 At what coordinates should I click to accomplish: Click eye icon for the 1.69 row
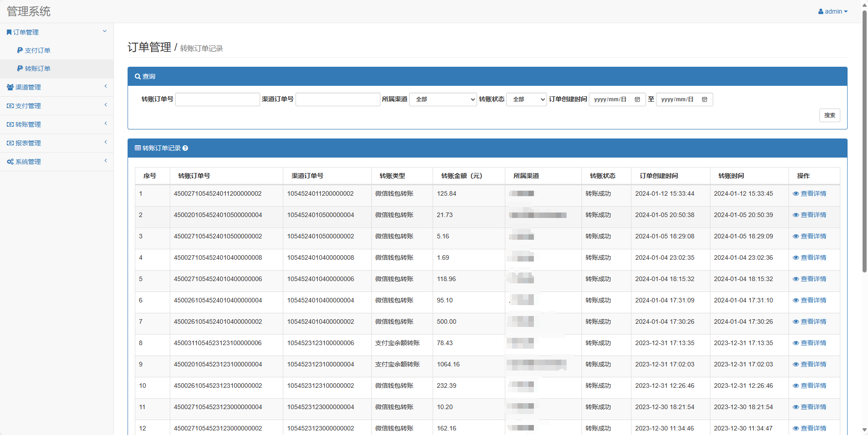tap(796, 258)
